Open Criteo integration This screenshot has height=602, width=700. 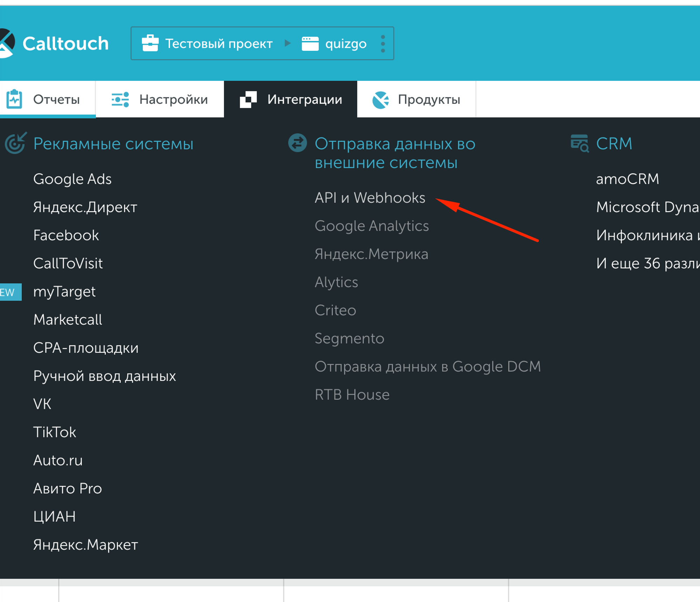click(x=335, y=311)
